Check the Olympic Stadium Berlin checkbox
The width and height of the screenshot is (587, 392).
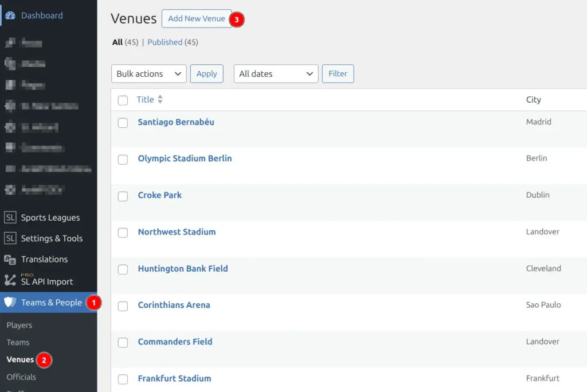click(x=123, y=159)
